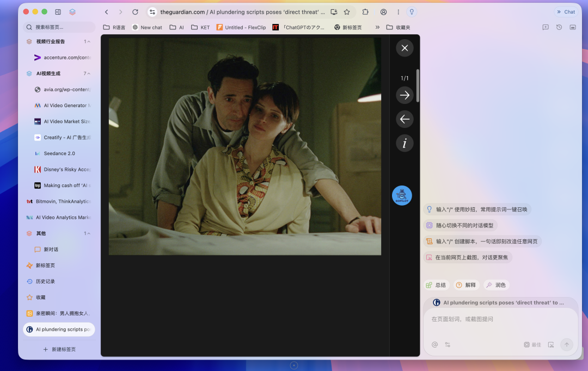Start a new chat with the plus-bubble icon
The height and width of the screenshot is (371, 588).
(x=546, y=27)
